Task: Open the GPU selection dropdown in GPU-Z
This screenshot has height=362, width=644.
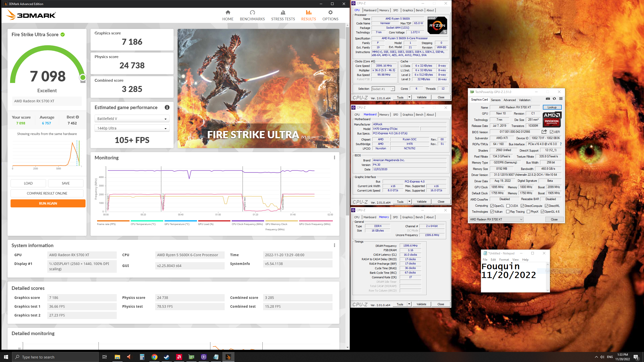Action: click(x=496, y=219)
